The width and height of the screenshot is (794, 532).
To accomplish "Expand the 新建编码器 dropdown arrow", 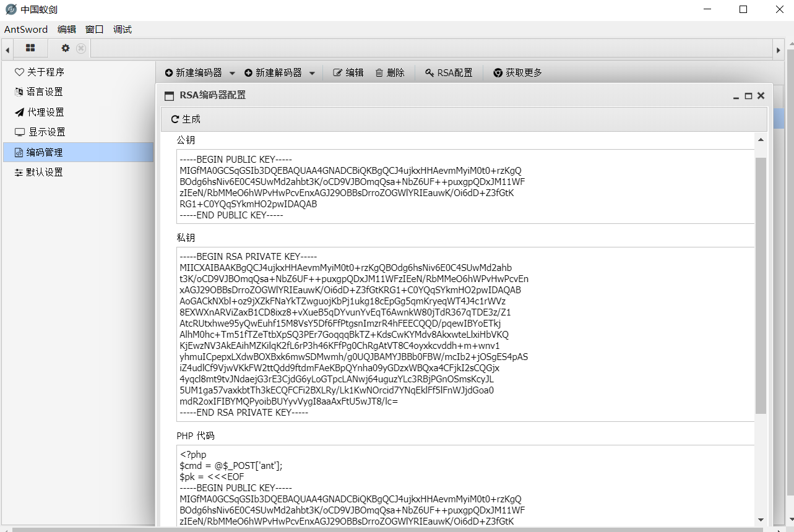I will tap(232, 73).
